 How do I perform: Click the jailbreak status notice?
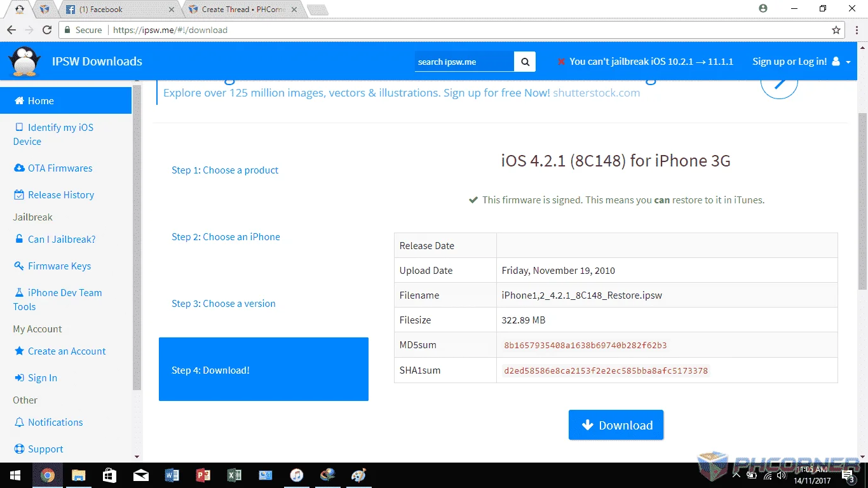pos(645,62)
